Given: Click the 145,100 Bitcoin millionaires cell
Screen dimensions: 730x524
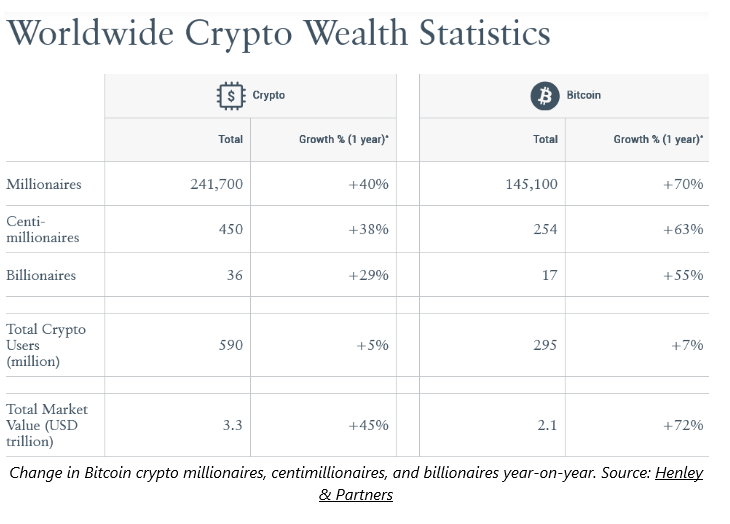Looking at the screenshot, I should [x=531, y=184].
